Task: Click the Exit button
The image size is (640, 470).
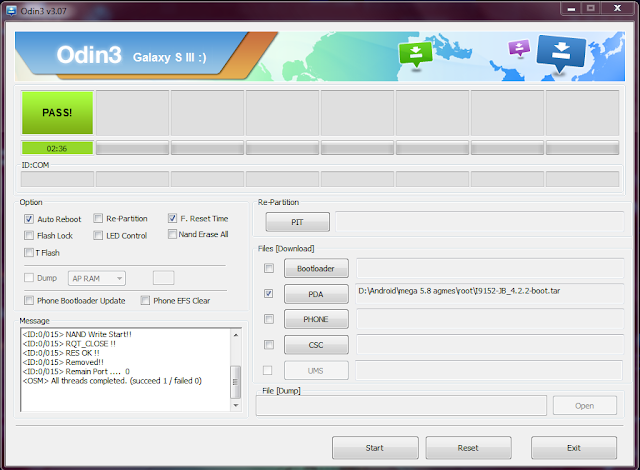Action: click(574, 448)
